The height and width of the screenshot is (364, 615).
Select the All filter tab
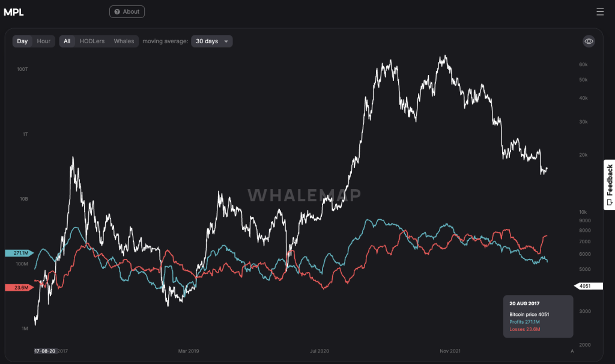67,41
